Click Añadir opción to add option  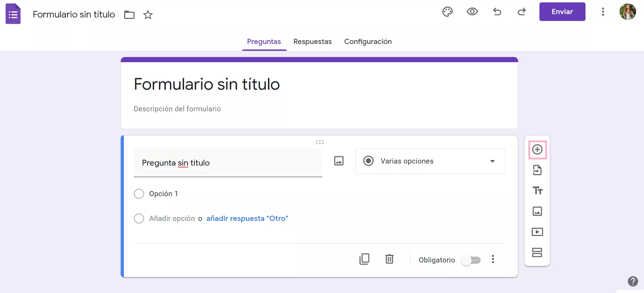point(172,218)
